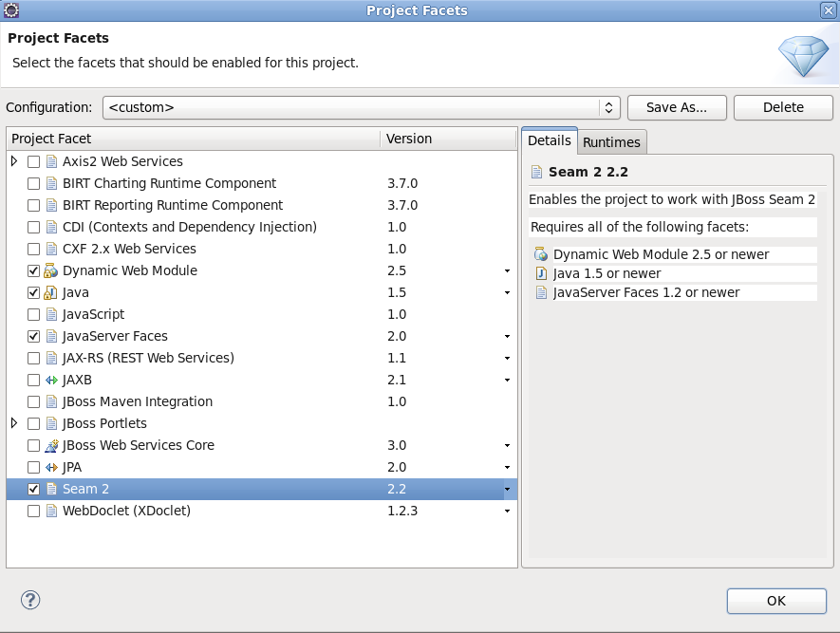The width and height of the screenshot is (840, 633).
Task: Click the JAXB facet icon
Action: [51, 381]
